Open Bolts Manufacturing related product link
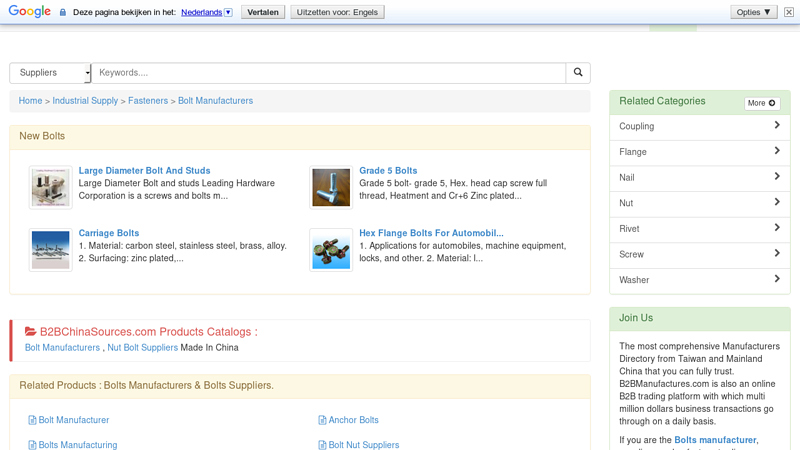 tap(78, 445)
